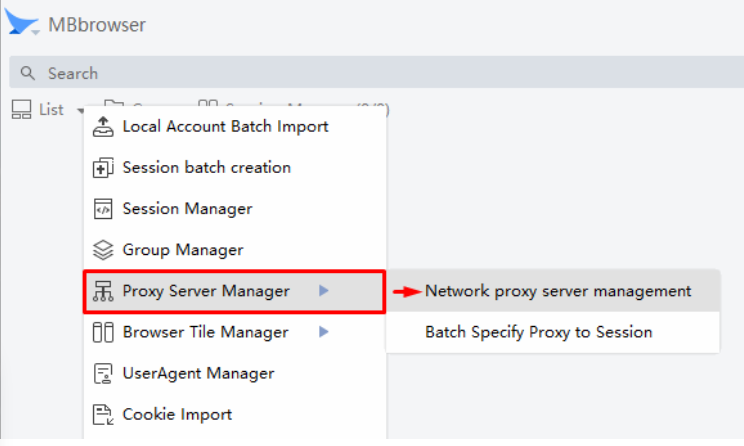Expand the Browser Tile Manager submenu arrow

[323, 332]
